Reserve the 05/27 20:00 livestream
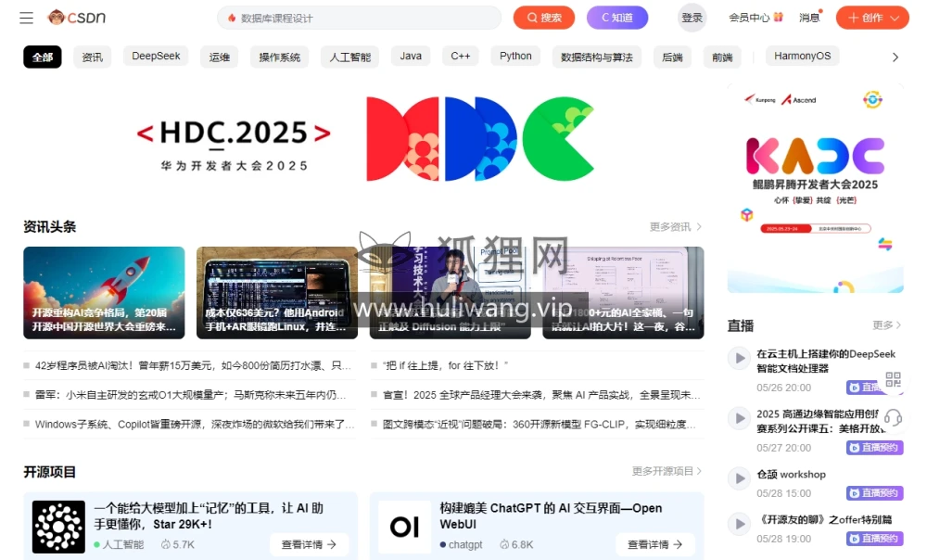The width and height of the screenshot is (927, 560). [x=874, y=448]
